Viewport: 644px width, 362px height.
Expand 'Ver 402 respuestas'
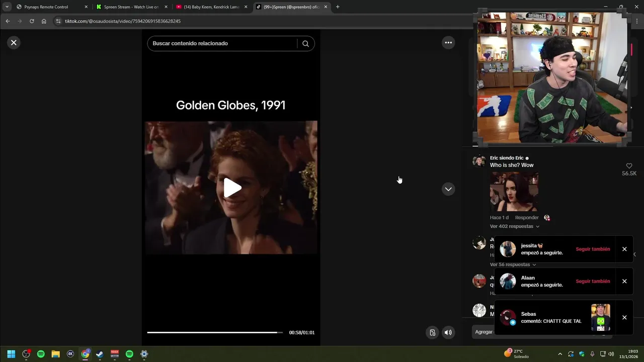pyautogui.click(x=514, y=226)
